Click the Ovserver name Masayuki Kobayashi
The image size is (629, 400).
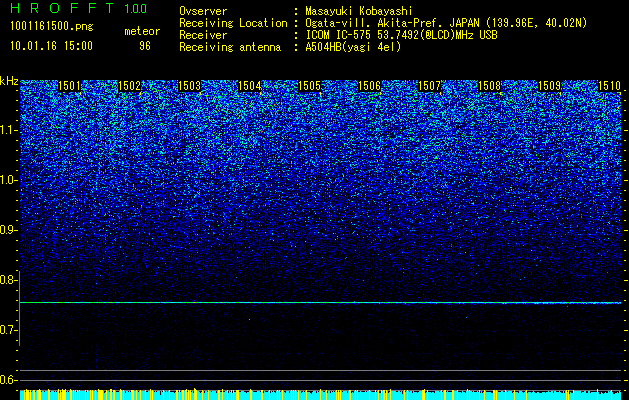tap(359, 11)
